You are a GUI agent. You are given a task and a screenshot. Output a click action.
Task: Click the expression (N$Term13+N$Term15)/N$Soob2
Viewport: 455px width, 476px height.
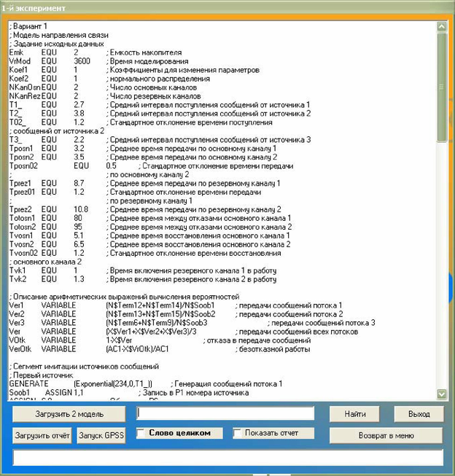pos(160,314)
